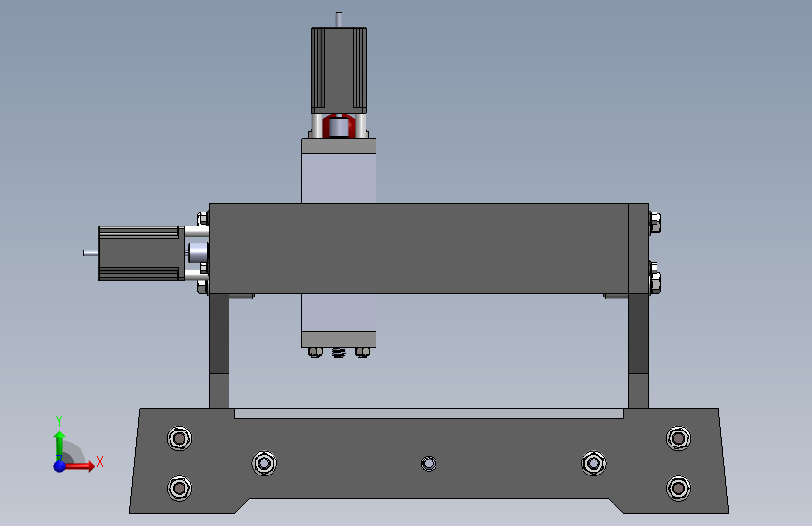
Task: Select the inner-left bolt near the base center
Action: (264, 463)
